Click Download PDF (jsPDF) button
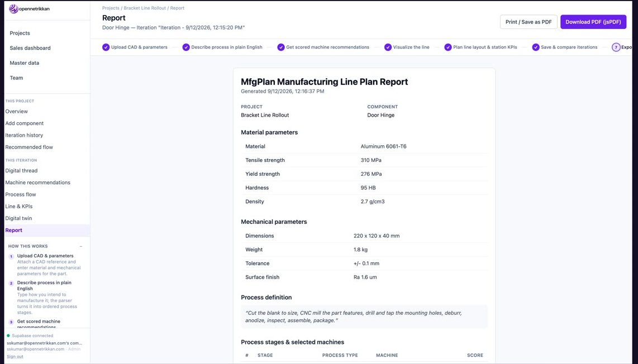The height and width of the screenshot is (364, 638). [x=593, y=22]
